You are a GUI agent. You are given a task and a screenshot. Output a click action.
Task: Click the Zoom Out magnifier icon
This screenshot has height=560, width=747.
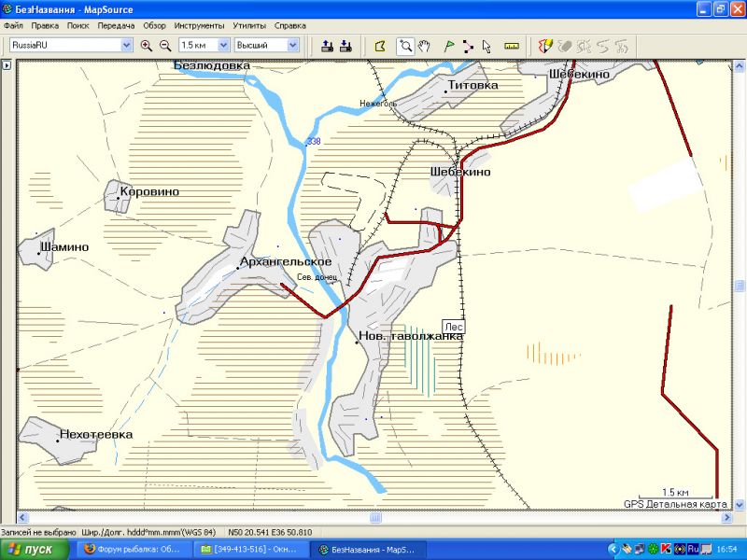(x=165, y=46)
